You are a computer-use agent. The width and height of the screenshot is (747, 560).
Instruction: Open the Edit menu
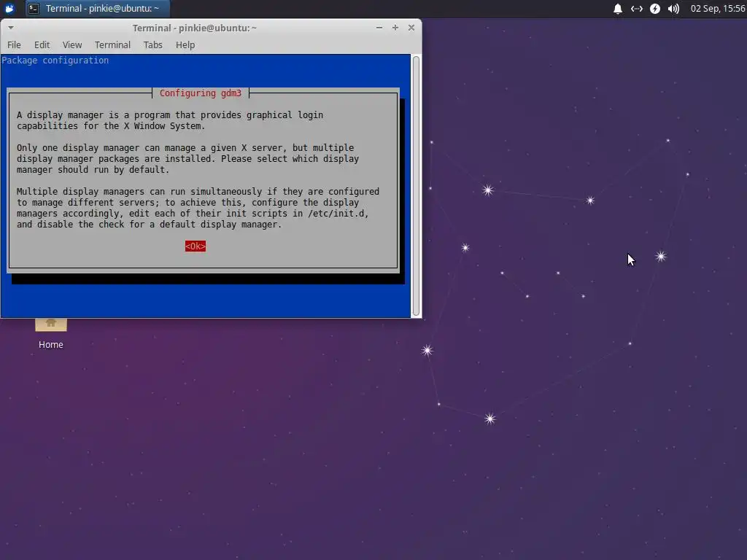point(42,44)
